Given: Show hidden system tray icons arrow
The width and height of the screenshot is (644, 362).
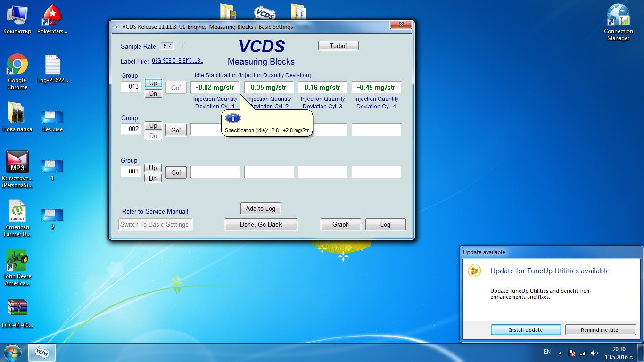Looking at the screenshot, I should (x=560, y=353).
